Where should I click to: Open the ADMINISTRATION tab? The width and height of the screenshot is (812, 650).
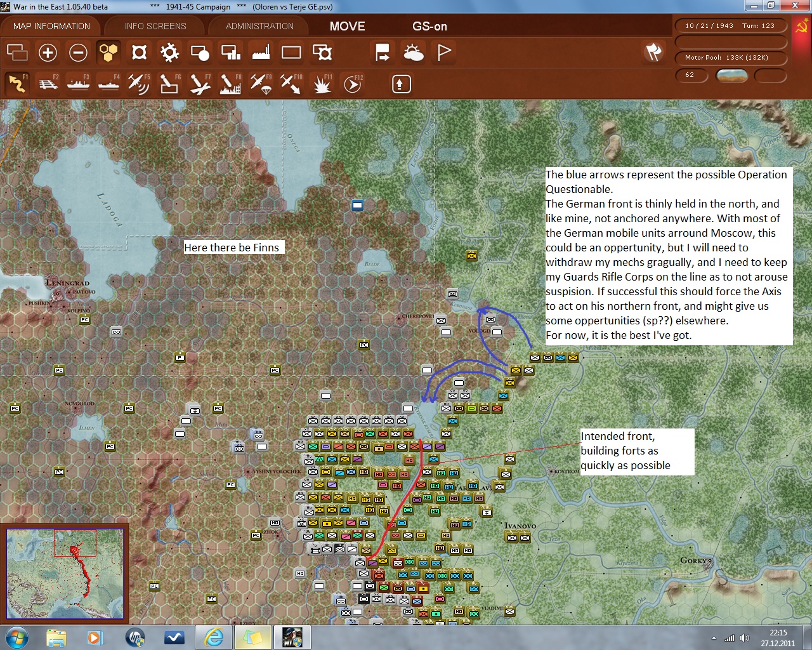tap(259, 26)
